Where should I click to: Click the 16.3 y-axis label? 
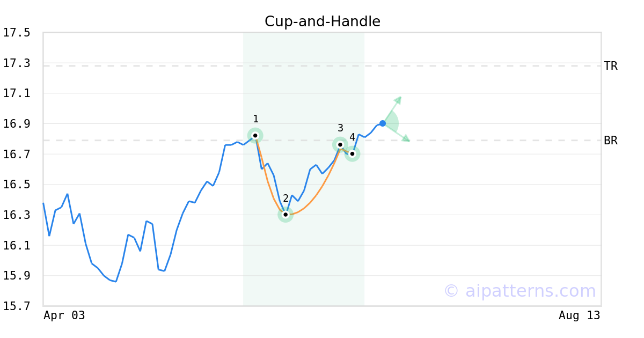point(17,215)
